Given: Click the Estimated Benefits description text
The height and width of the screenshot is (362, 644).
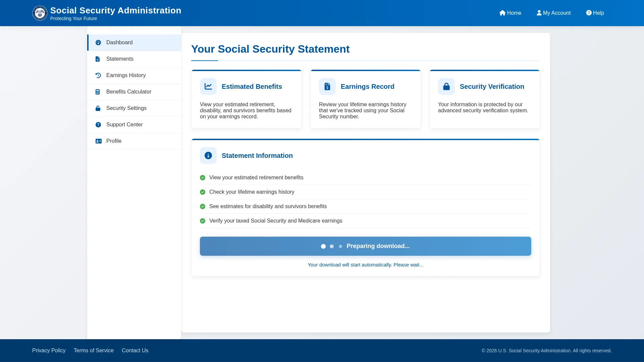Looking at the screenshot, I should click(246, 111).
